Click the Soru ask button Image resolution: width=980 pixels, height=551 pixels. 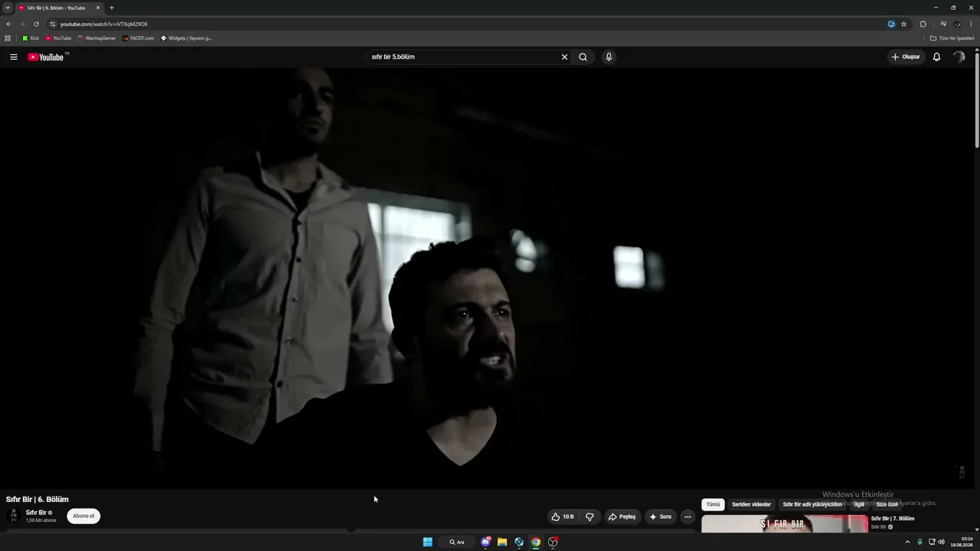pos(661,517)
